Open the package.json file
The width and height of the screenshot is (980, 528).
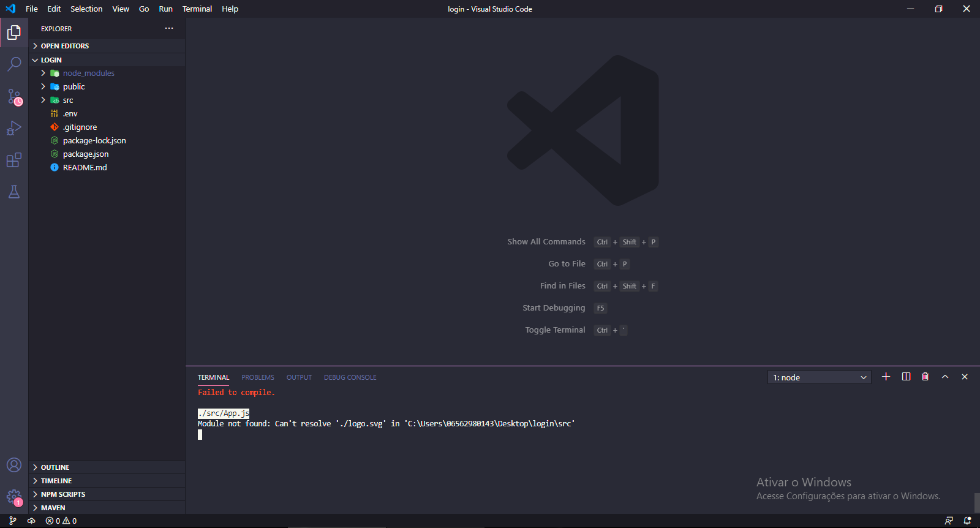[x=86, y=154]
